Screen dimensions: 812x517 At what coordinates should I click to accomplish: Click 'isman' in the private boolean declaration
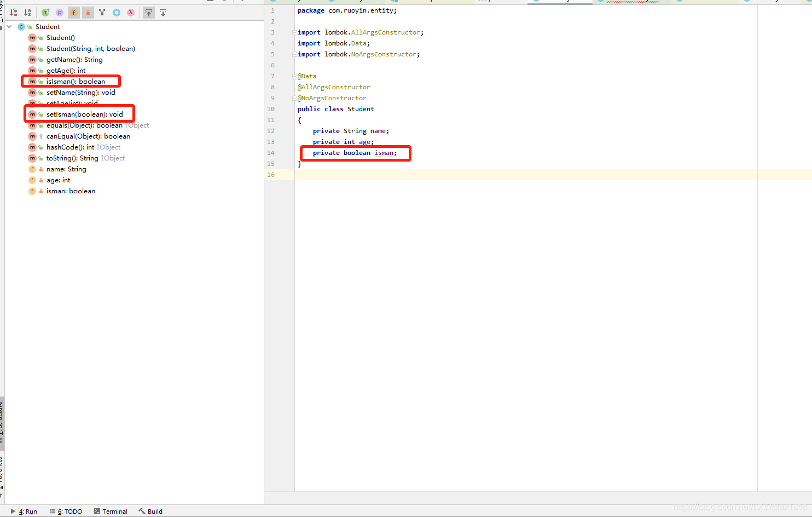point(384,153)
